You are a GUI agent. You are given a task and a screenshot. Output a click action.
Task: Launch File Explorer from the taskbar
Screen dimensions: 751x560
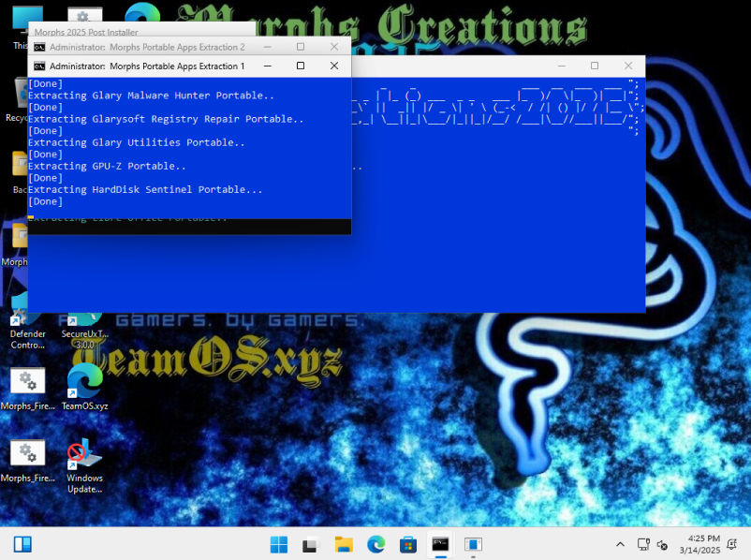click(344, 545)
